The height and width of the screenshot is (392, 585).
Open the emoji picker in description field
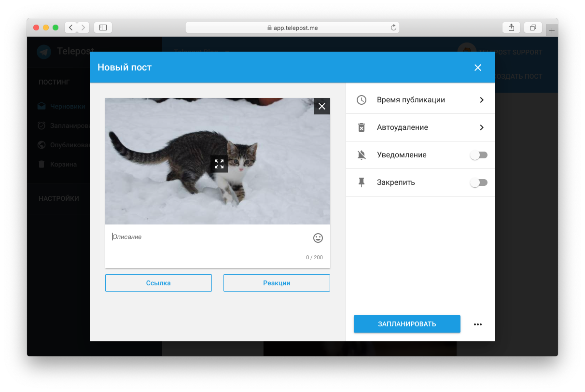click(318, 238)
